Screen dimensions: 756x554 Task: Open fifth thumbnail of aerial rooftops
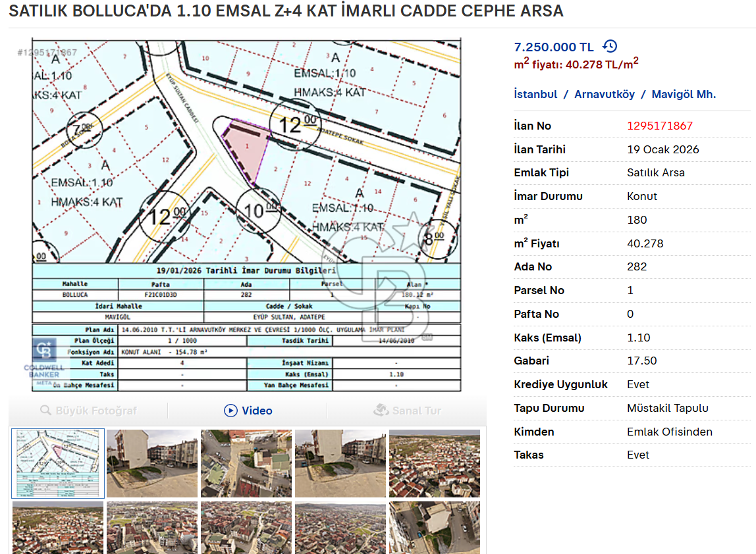(435, 463)
